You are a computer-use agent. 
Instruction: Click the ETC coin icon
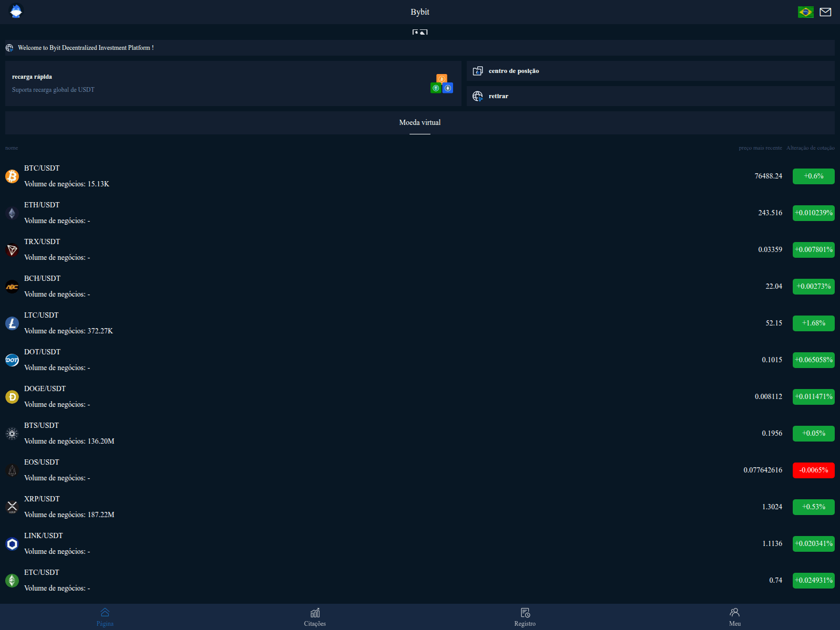12,581
